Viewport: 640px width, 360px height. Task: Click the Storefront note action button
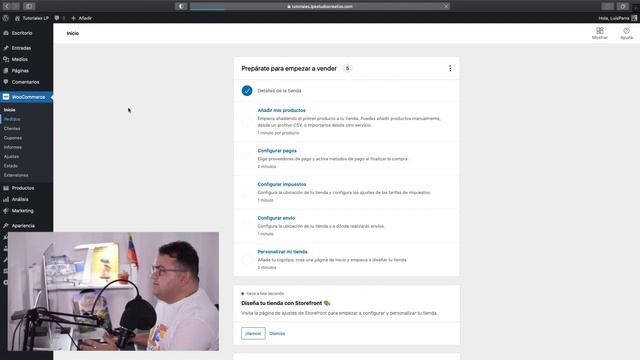253,333
